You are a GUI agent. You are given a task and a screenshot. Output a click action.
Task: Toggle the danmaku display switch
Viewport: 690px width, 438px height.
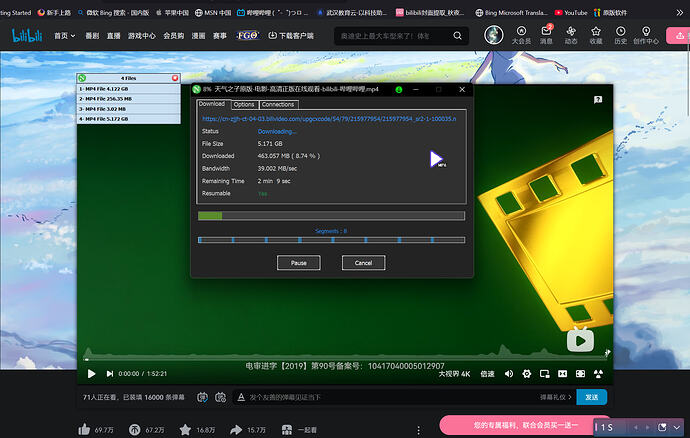[202, 397]
